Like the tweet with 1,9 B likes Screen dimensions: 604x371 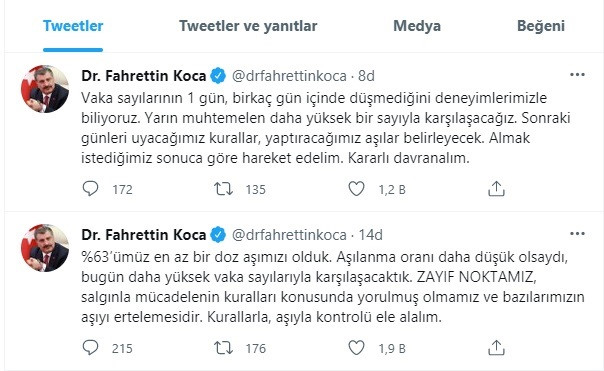point(356,348)
